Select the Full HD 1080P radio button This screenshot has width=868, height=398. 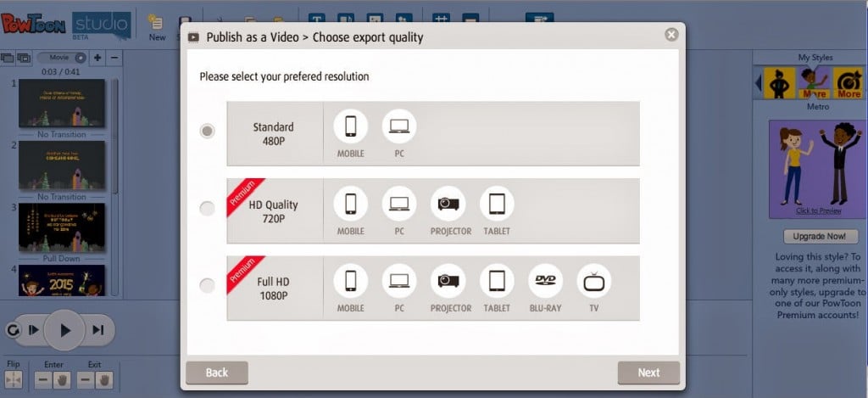(208, 286)
